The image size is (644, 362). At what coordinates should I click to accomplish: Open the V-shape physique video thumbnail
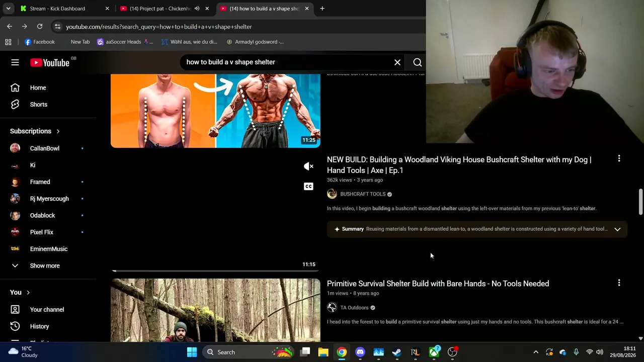[215, 111]
